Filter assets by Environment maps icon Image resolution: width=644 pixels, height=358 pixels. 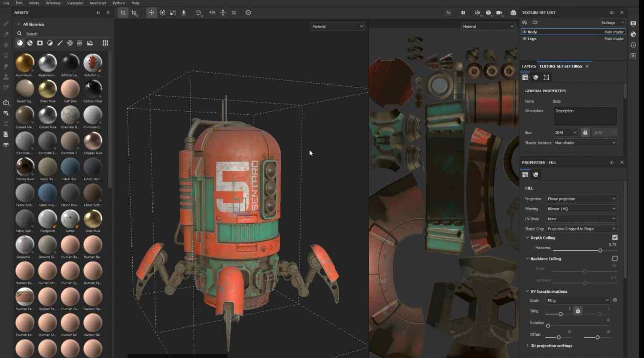point(90,43)
